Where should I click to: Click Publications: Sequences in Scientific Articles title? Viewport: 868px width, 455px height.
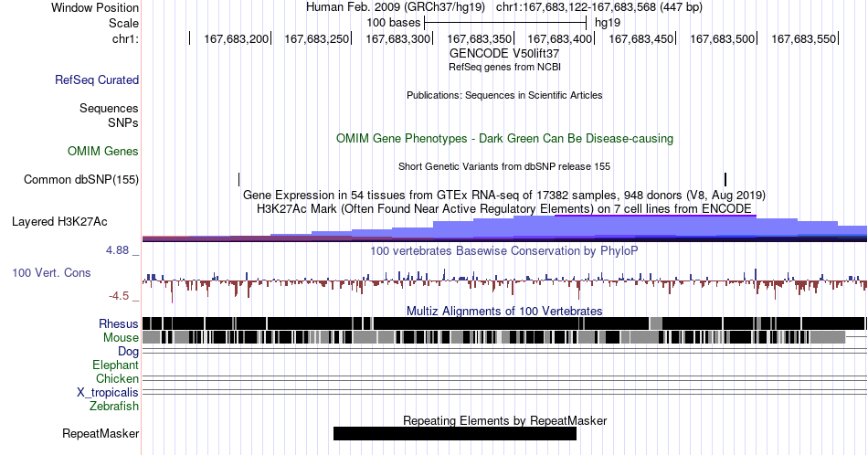tap(504, 95)
